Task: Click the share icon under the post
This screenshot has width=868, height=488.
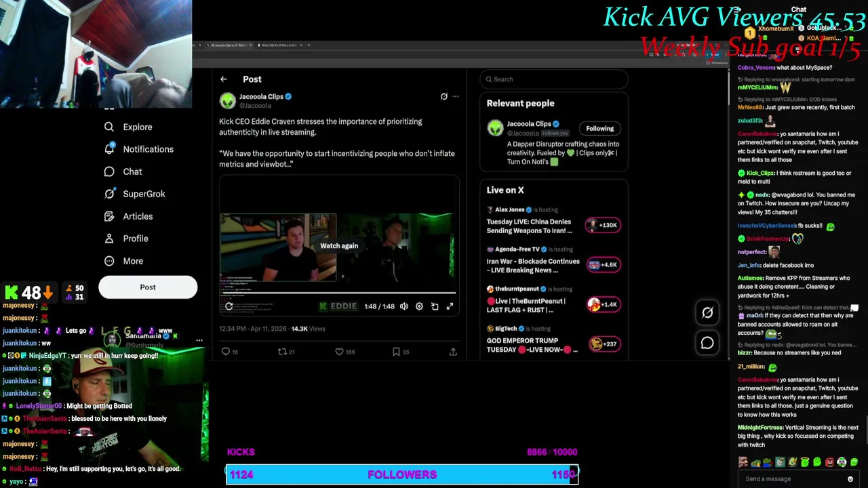Action: [x=453, y=352]
